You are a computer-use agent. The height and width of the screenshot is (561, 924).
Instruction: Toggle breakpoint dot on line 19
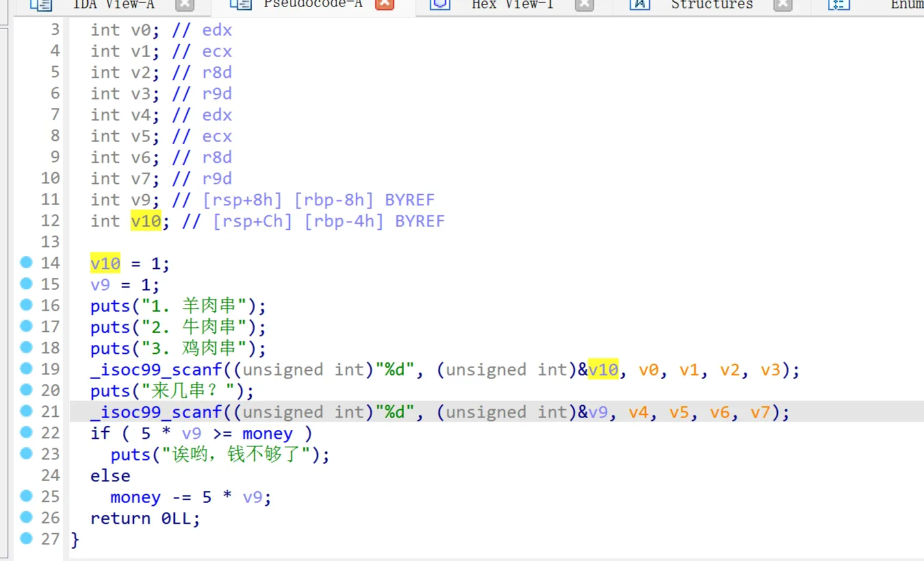pyautogui.click(x=27, y=369)
